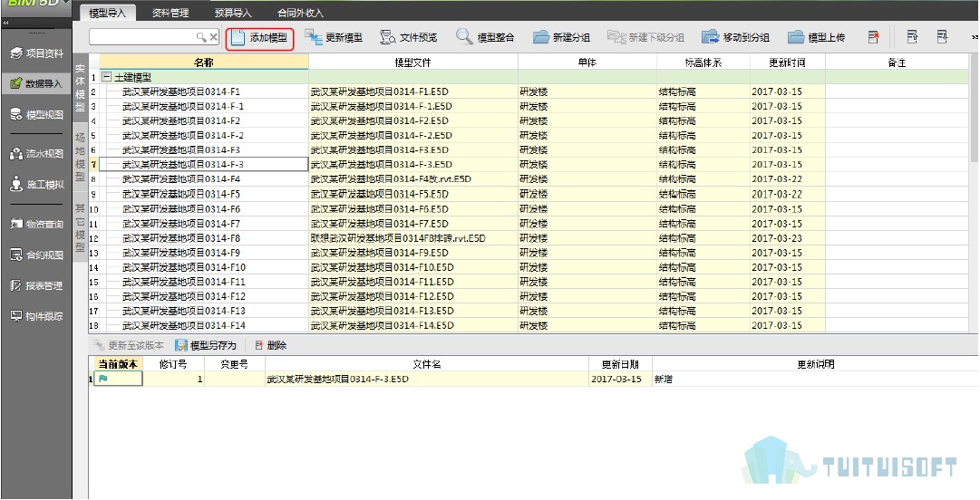Select the name cell 武汉某研发基地项目0314-F8
Screen dimensions: 980x500
point(204,238)
